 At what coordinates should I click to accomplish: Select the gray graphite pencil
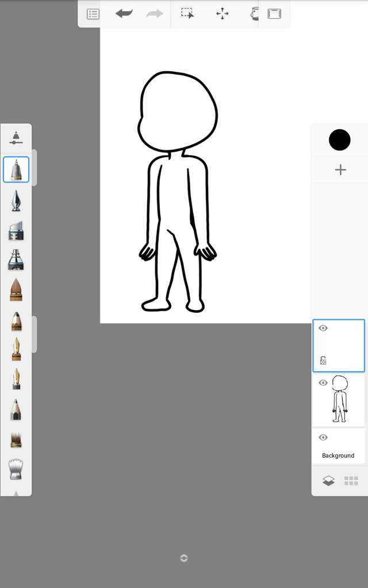tap(16, 409)
